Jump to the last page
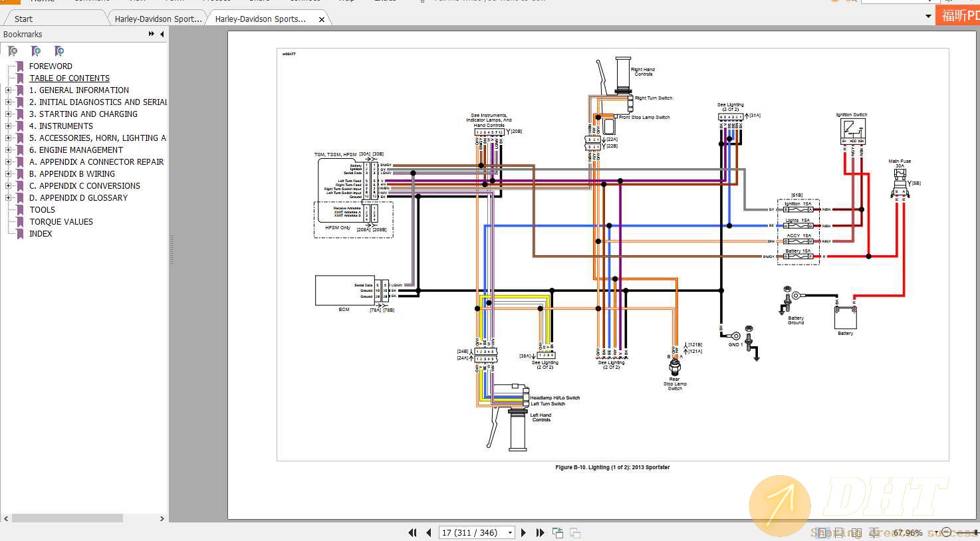980x541 pixels. coord(540,532)
